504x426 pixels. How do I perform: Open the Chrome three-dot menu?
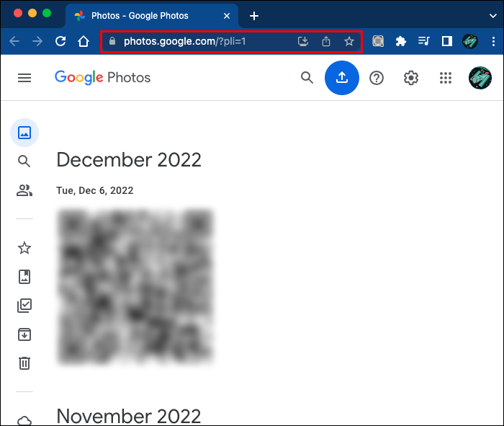pos(493,41)
